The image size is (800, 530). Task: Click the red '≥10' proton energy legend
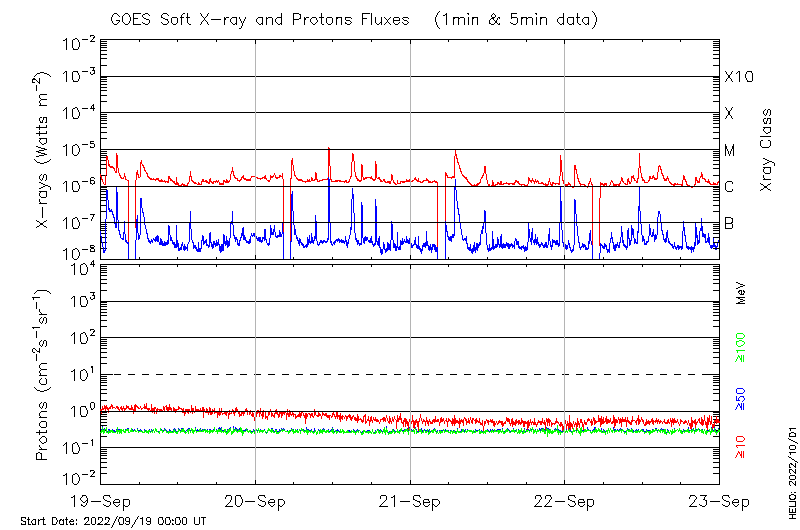[x=741, y=445]
